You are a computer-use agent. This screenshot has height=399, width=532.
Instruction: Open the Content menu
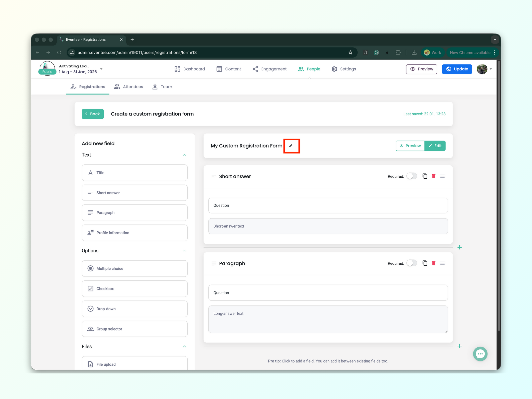coord(229,69)
